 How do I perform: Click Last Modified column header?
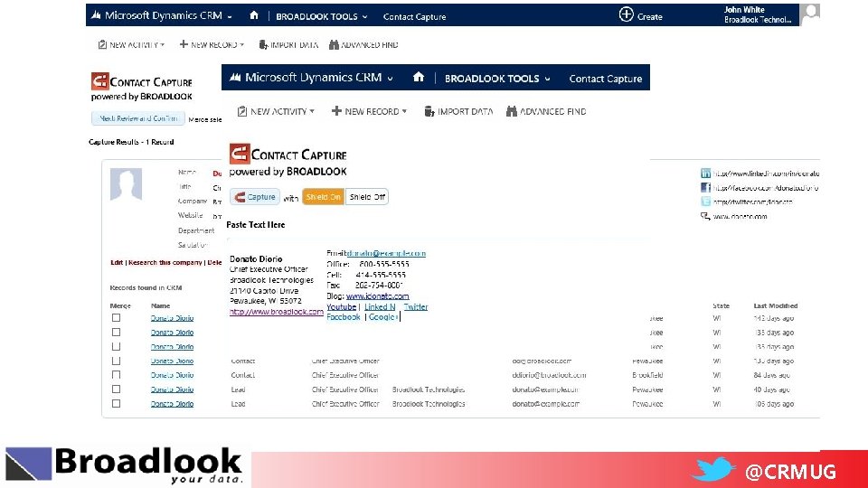tap(775, 305)
